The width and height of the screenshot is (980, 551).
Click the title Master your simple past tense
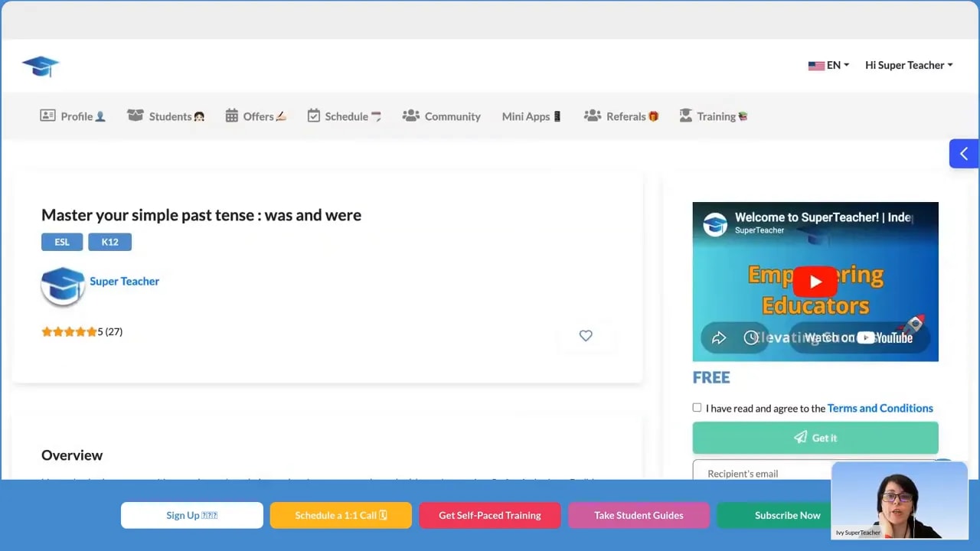201,215
